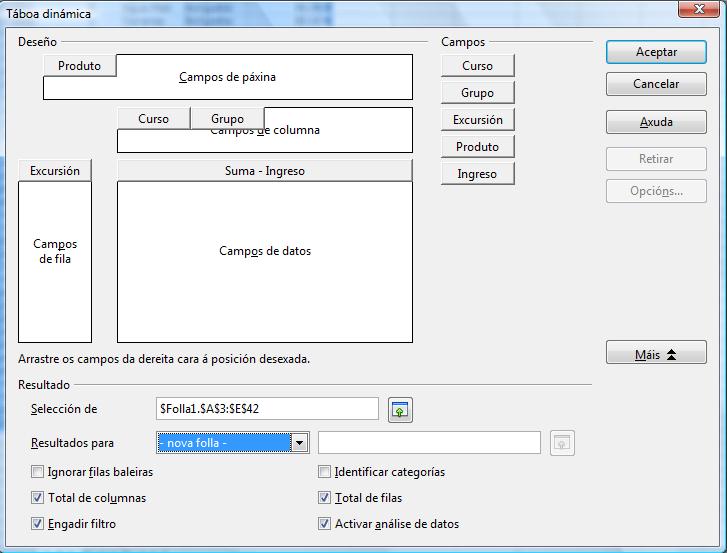Toggle Engadir filtro checkbox

(x=38, y=523)
